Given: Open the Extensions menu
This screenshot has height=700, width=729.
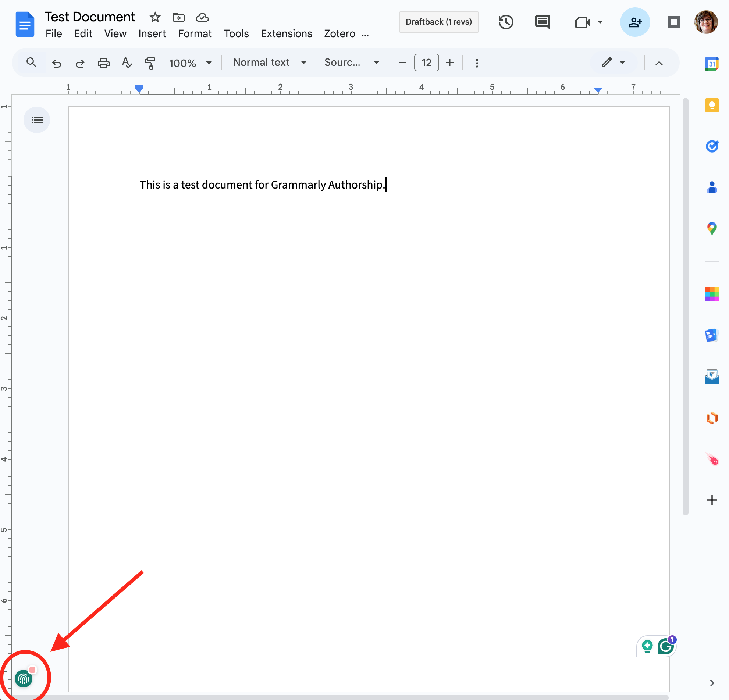Looking at the screenshot, I should [286, 33].
